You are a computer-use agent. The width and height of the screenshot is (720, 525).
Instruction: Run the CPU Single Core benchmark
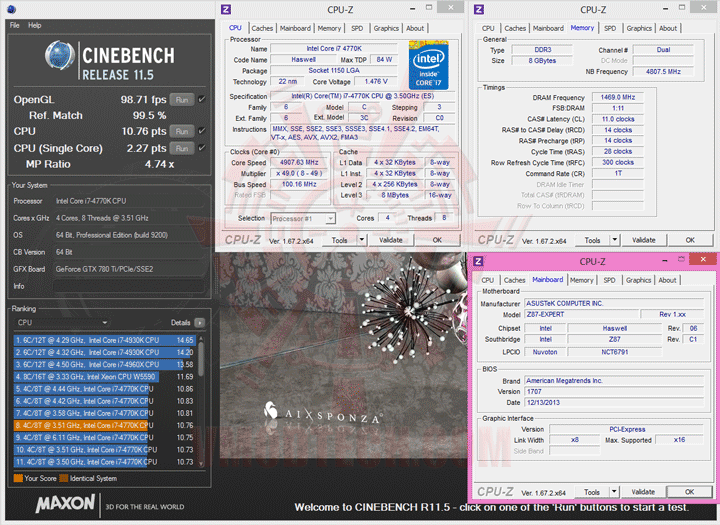[x=182, y=148]
